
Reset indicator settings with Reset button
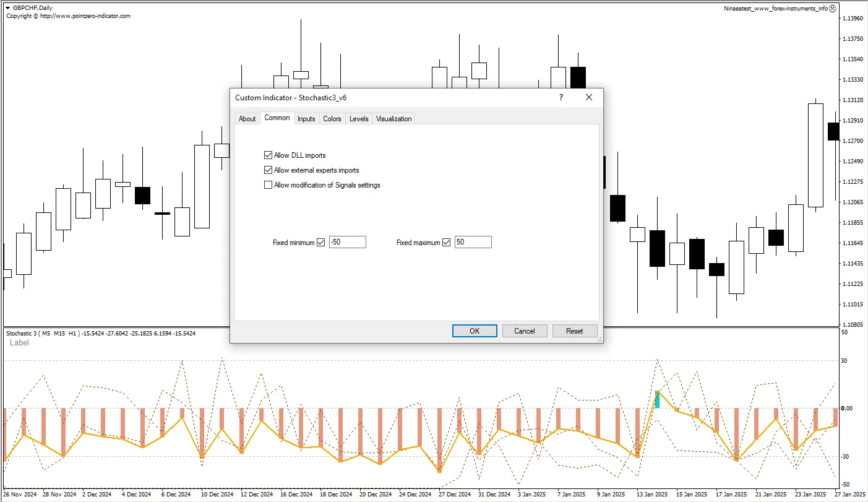(574, 331)
